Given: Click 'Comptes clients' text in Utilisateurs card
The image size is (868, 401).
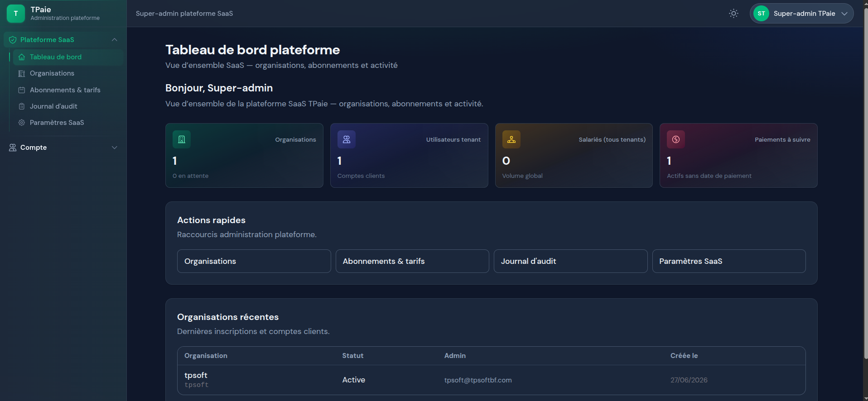Looking at the screenshot, I should [x=361, y=176].
